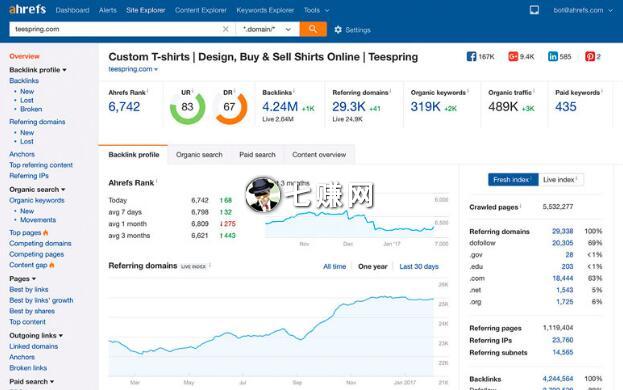
Task: Select Live index toggle
Action: (560, 180)
